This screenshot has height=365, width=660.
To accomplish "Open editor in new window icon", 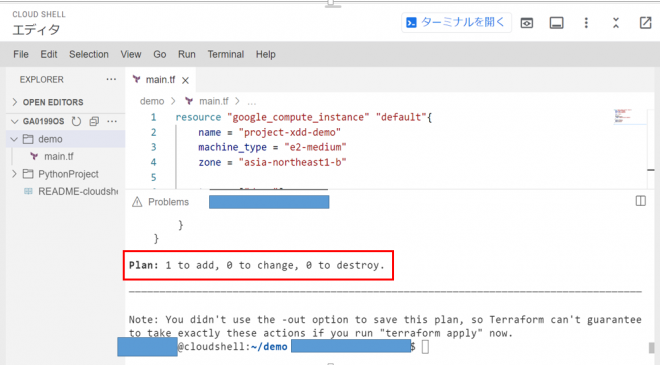I will (x=645, y=23).
